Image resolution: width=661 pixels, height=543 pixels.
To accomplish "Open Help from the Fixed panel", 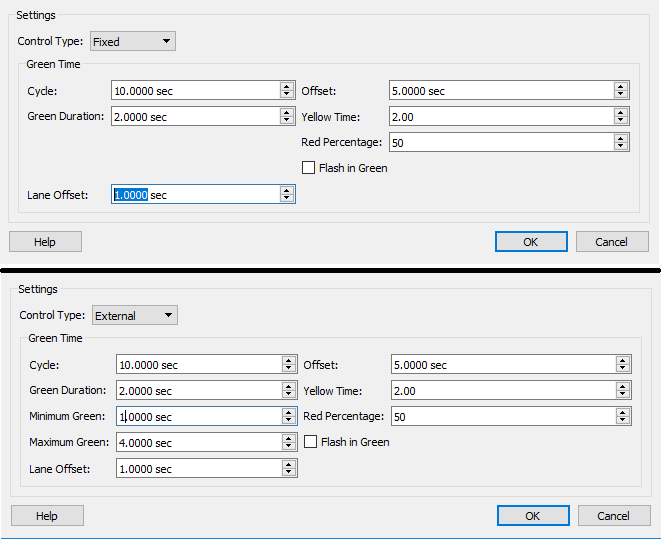I will (45, 242).
